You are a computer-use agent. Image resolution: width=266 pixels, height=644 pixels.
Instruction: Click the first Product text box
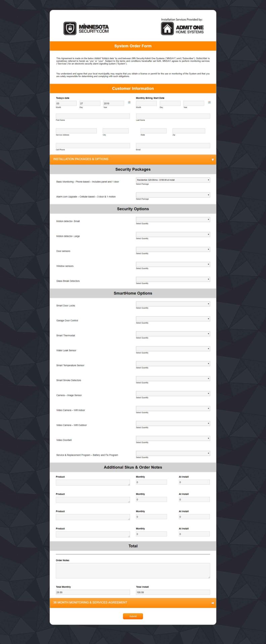pyautogui.click(x=93, y=482)
